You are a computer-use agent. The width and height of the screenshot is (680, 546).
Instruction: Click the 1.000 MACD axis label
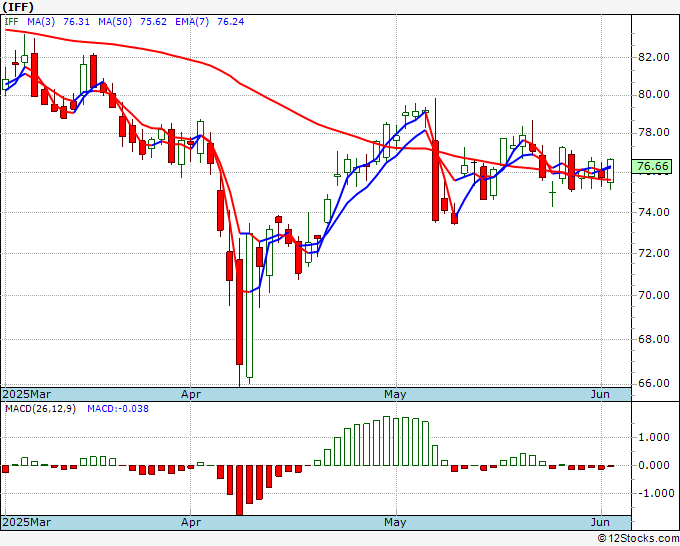point(656,437)
